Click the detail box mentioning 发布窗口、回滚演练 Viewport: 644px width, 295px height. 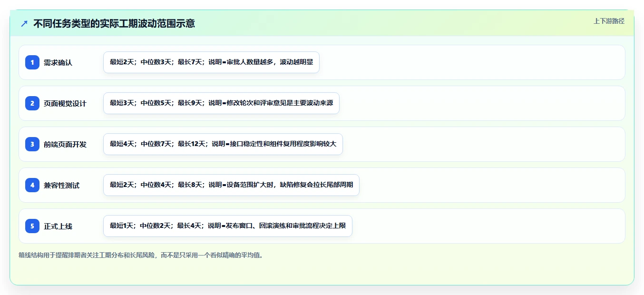click(228, 226)
